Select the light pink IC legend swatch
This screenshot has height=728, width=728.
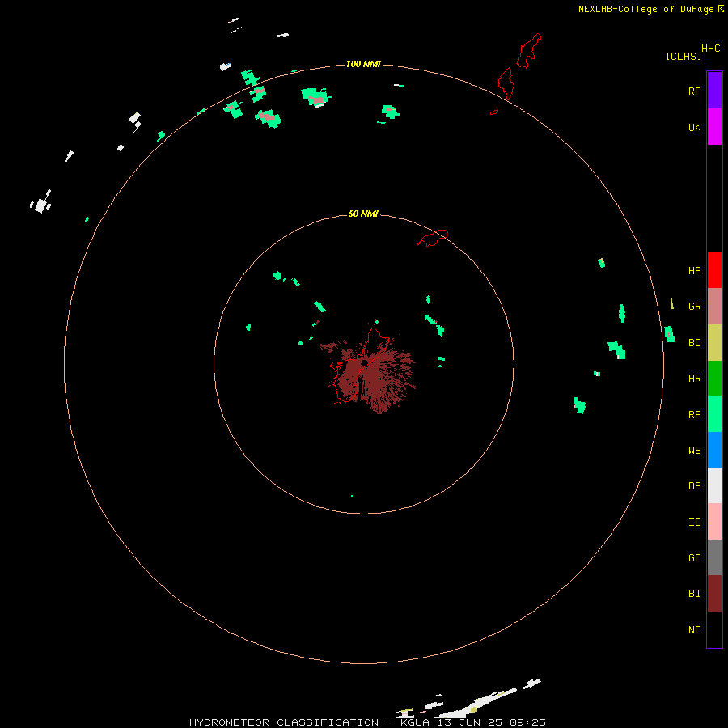[x=714, y=522]
